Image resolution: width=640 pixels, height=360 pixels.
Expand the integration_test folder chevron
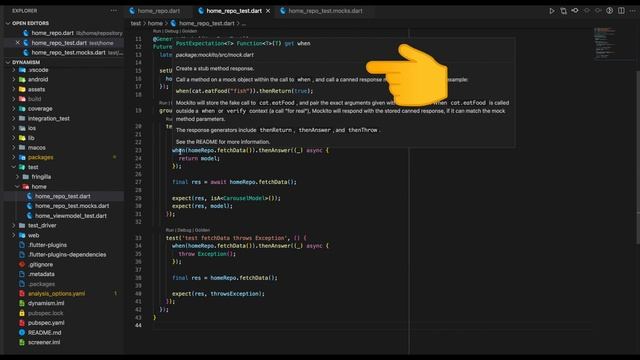click(14, 119)
